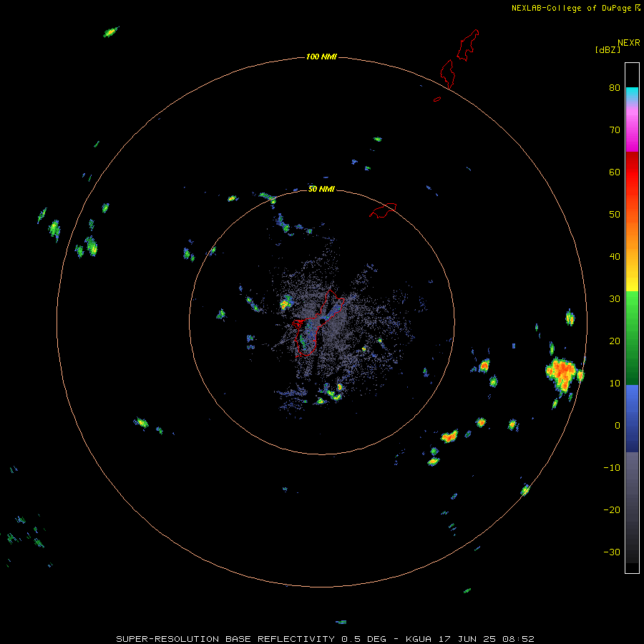The height and width of the screenshot is (644, 644).
Task: Click the 30 value on the color scale
Action: point(615,299)
